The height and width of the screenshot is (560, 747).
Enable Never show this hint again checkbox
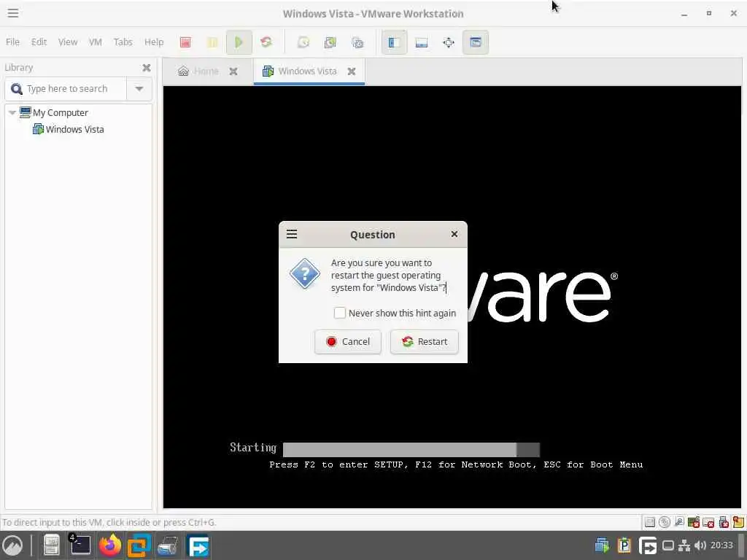(x=340, y=313)
